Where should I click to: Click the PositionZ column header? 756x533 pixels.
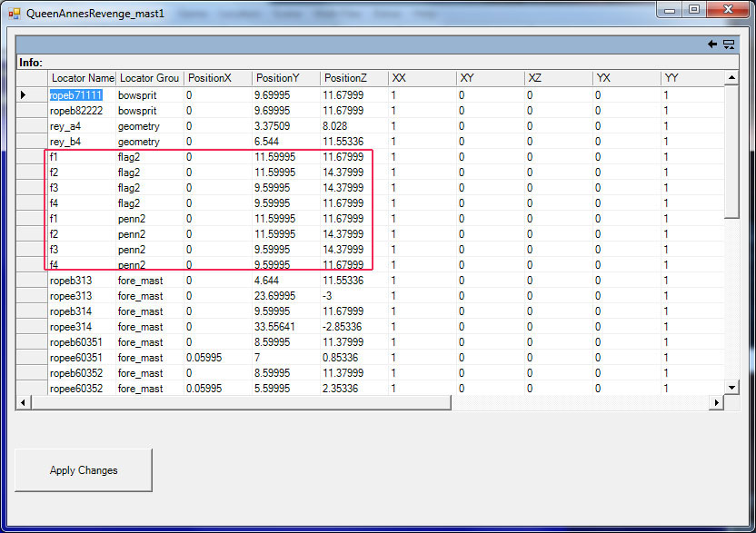pos(353,78)
